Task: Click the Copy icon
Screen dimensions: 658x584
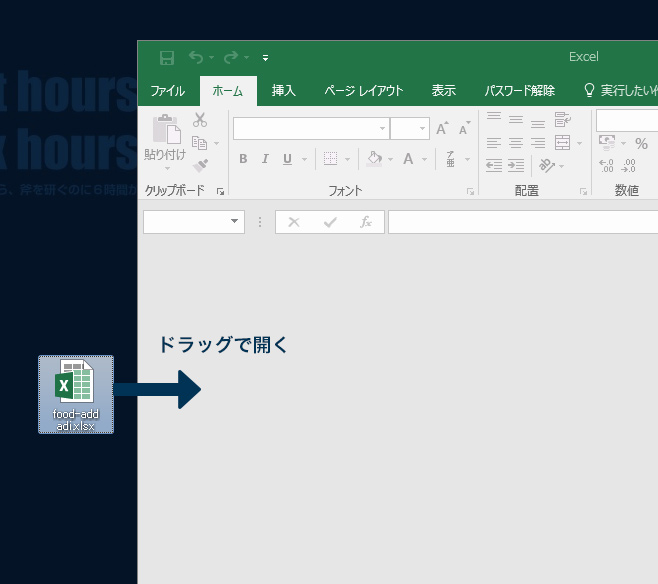Action: (x=199, y=143)
